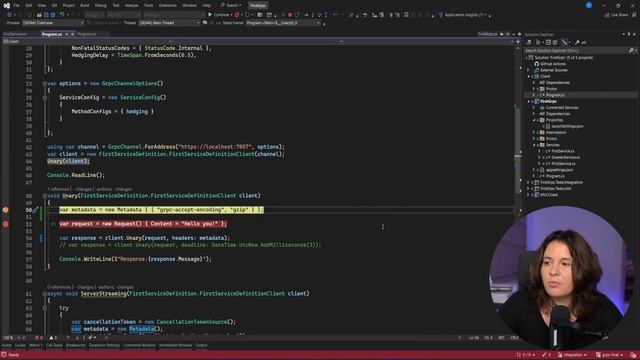This screenshot has width=640, height=360.
Task: Select GreeterService.cs file
Action: 565,157
